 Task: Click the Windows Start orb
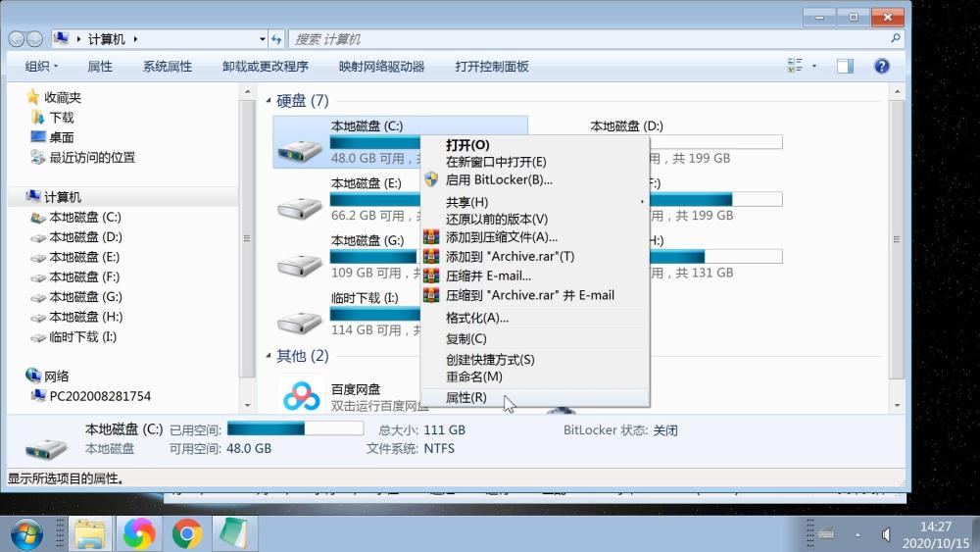point(26,534)
